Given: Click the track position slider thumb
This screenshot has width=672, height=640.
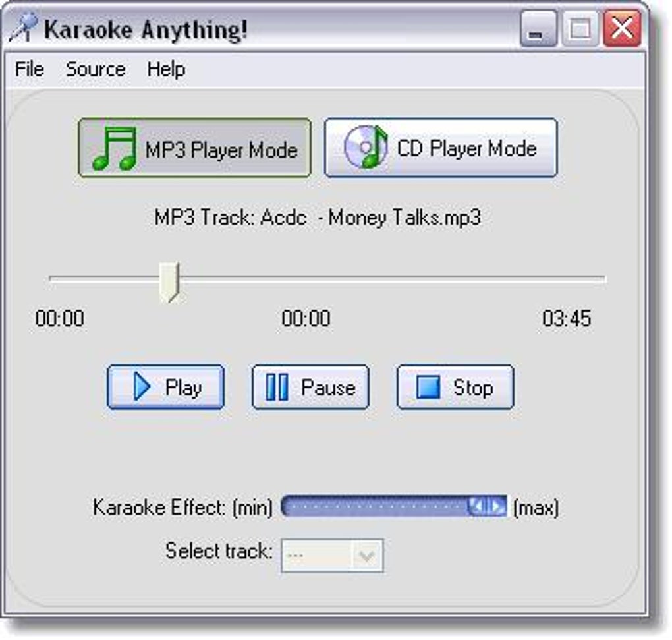Looking at the screenshot, I should coord(169,282).
